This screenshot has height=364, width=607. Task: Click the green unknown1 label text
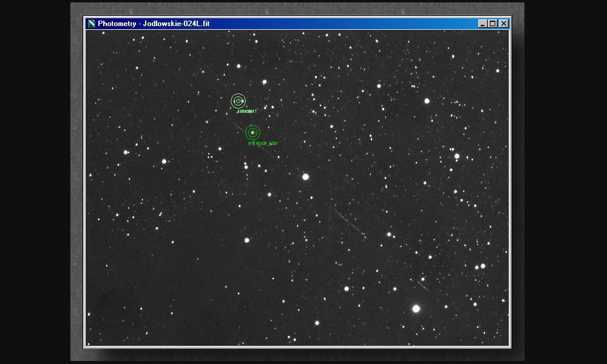[x=247, y=112]
